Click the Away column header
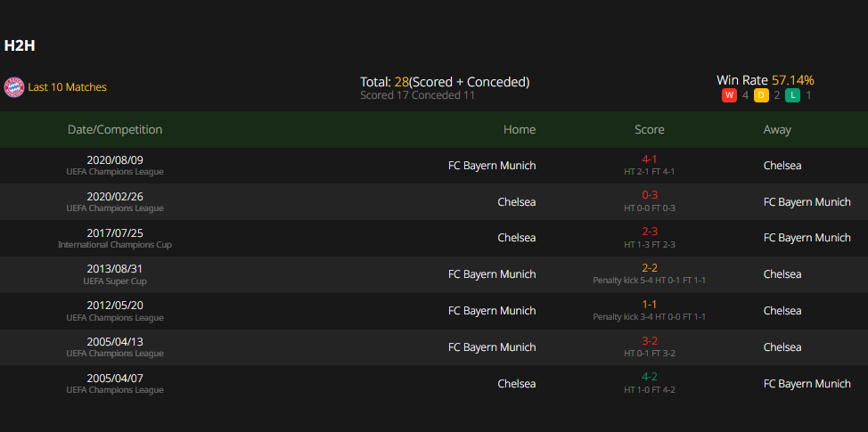 coord(777,129)
